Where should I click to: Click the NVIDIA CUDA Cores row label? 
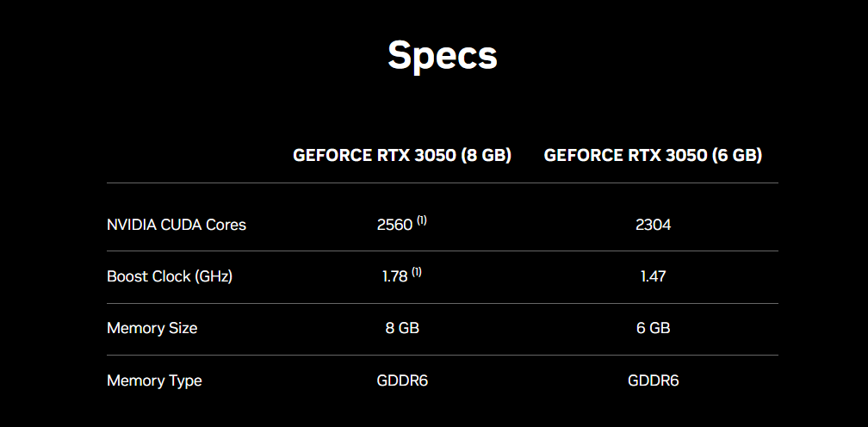pos(177,225)
